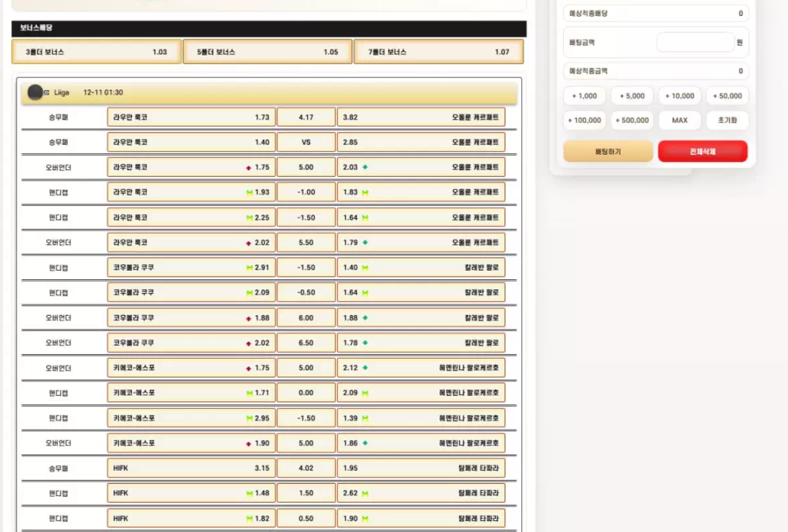788x532 pixels.
Task: Click green under arrow beside odds 2.03
Action: tap(365, 167)
